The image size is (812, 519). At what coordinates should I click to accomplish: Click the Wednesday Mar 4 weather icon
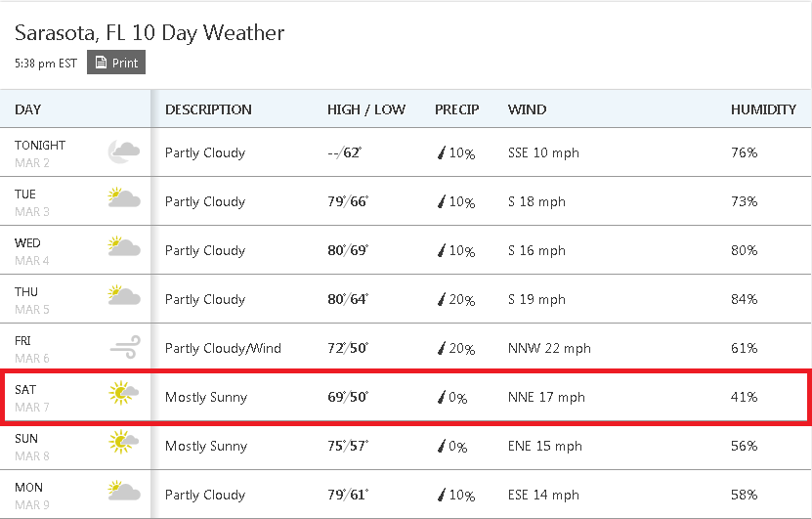pyautogui.click(x=124, y=246)
